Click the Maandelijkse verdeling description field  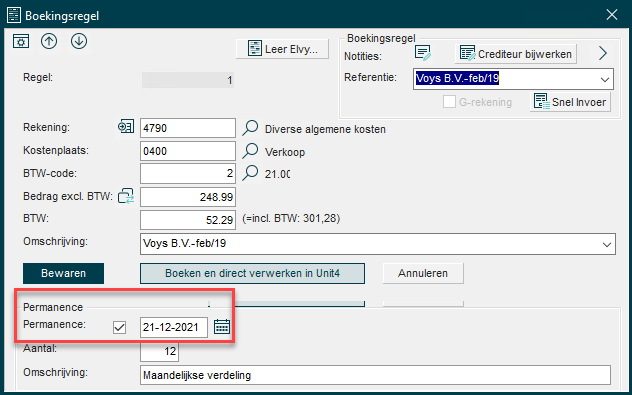(x=375, y=375)
